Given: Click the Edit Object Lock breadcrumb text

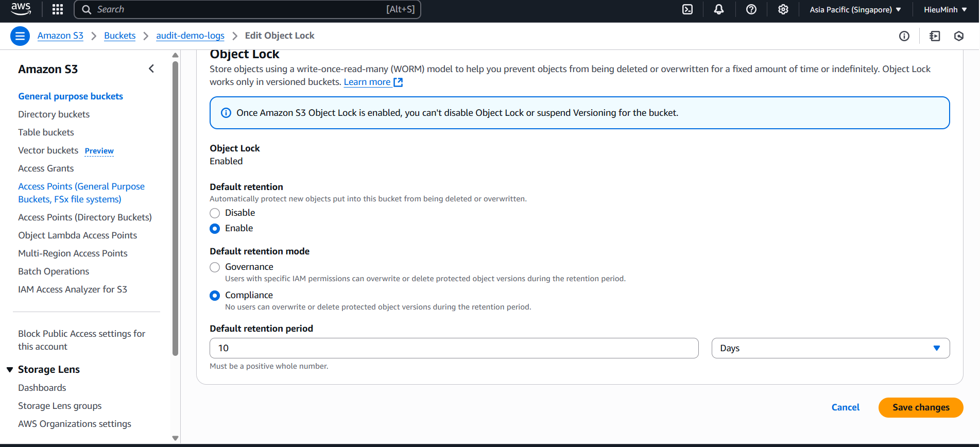Looking at the screenshot, I should click(280, 36).
